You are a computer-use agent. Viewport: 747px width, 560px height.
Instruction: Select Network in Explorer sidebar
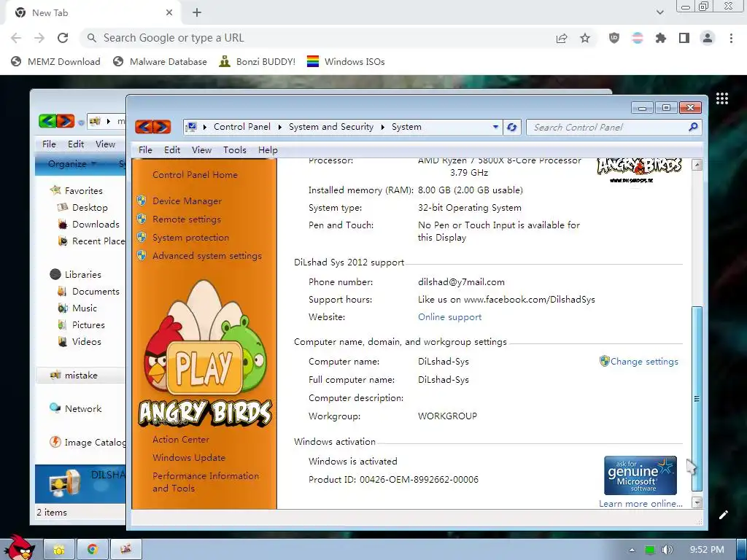[x=83, y=408]
